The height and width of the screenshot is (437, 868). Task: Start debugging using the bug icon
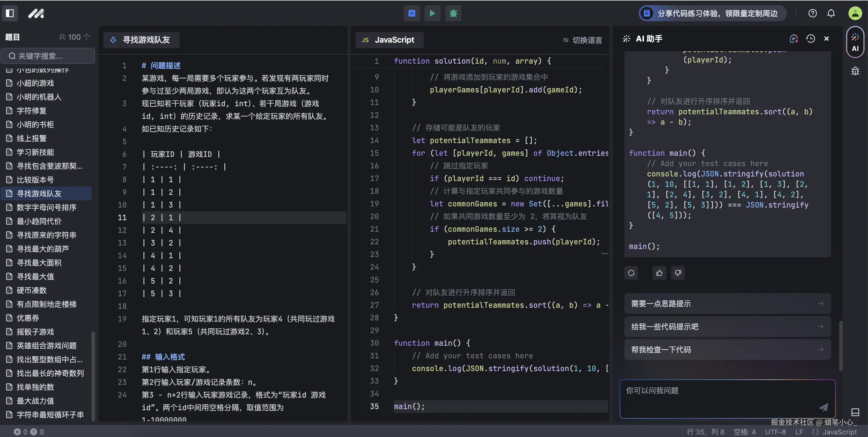click(453, 13)
